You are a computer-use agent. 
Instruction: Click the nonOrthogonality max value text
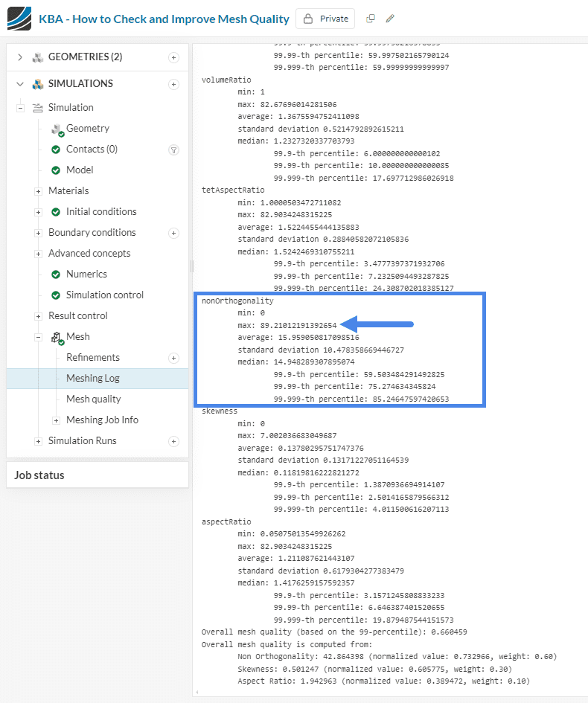[x=287, y=325]
